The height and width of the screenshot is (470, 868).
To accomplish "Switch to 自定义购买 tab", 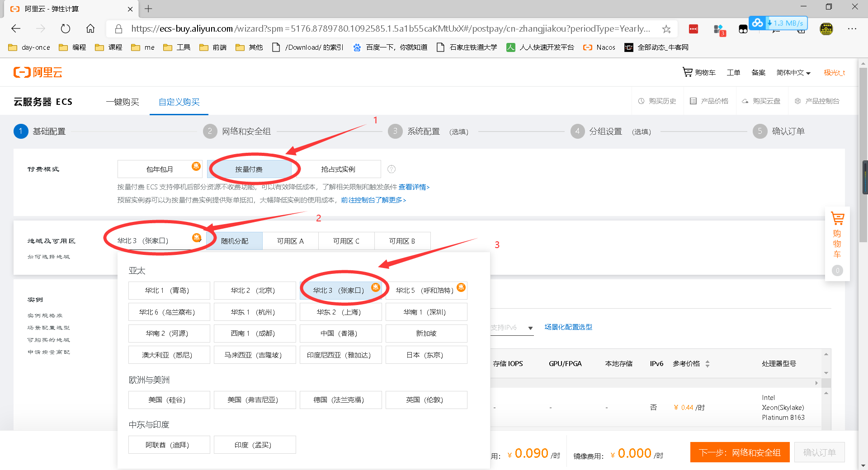I will (179, 102).
